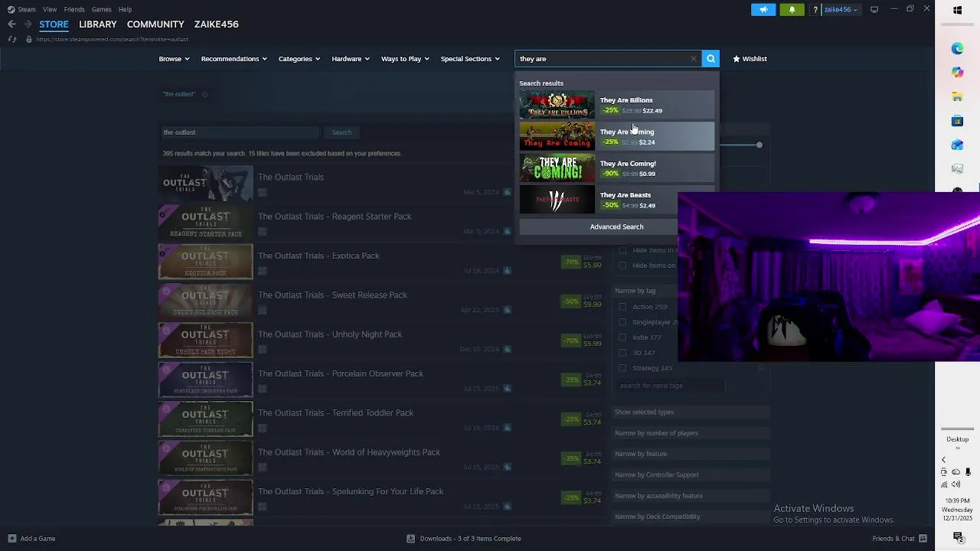Viewport: 980px width, 551px height.
Task: Click the search for more tags field
Action: [x=669, y=386]
